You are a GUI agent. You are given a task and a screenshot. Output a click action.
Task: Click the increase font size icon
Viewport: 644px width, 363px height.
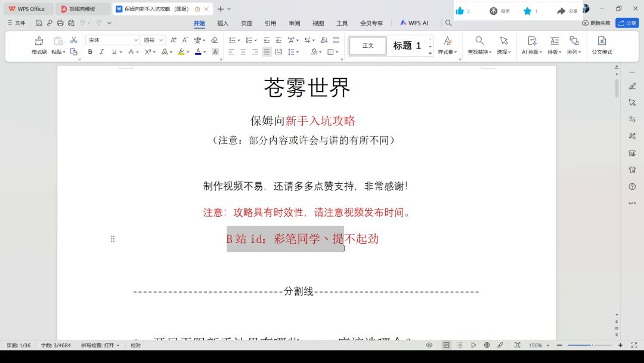[x=174, y=40]
